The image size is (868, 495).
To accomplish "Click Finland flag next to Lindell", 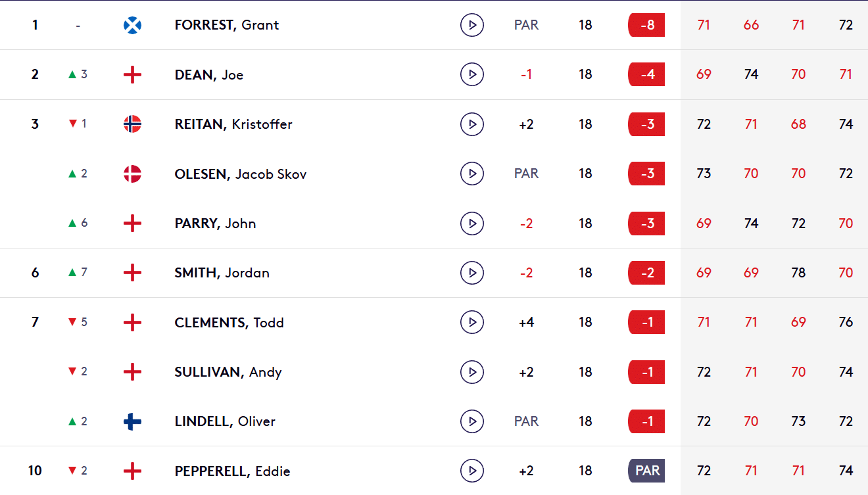I will tap(133, 421).
